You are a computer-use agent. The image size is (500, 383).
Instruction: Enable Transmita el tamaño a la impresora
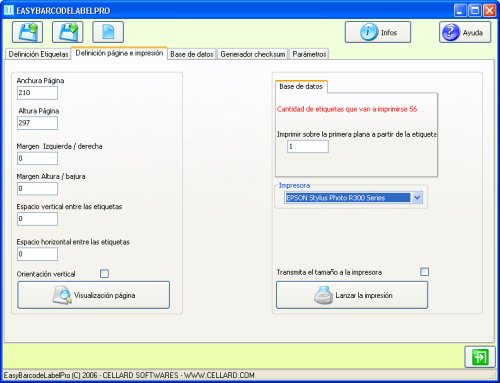[x=424, y=272]
